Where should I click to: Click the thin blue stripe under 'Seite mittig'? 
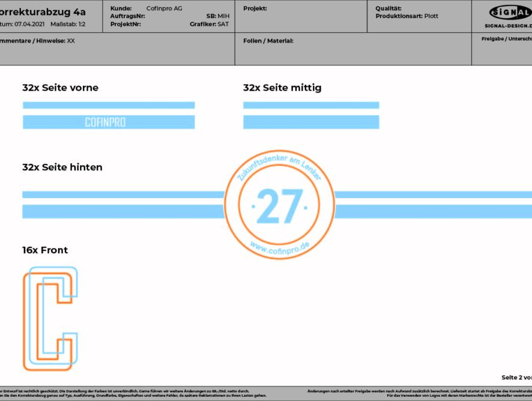pyautogui.click(x=311, y=105)
